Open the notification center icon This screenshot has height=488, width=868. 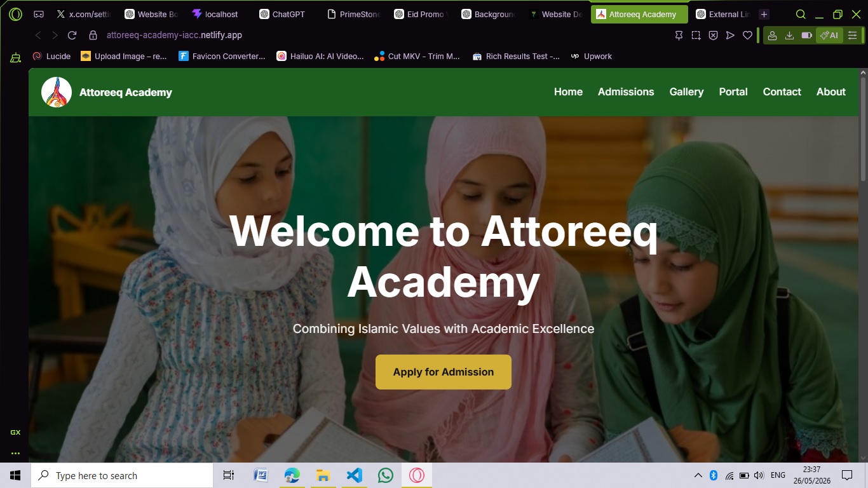click(846, 475)
